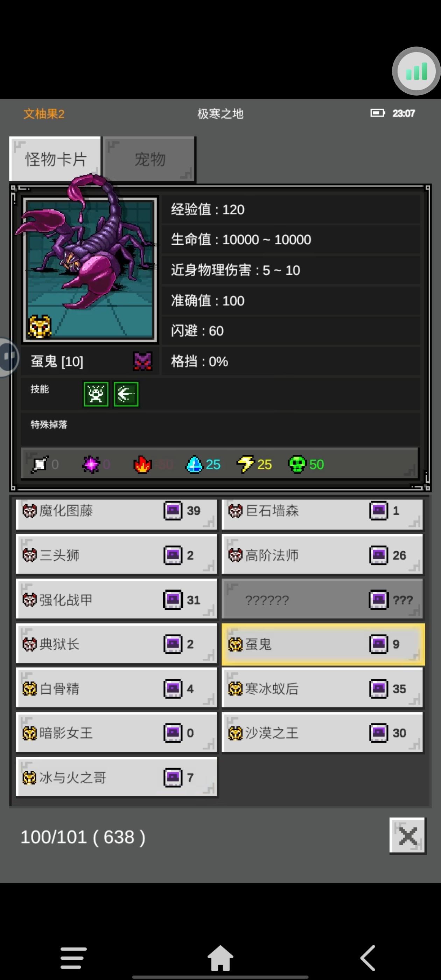This screenshot has width=441, height=980.
Task: Open the Android recent apps menu icon
Action: [x=73, y=958]
